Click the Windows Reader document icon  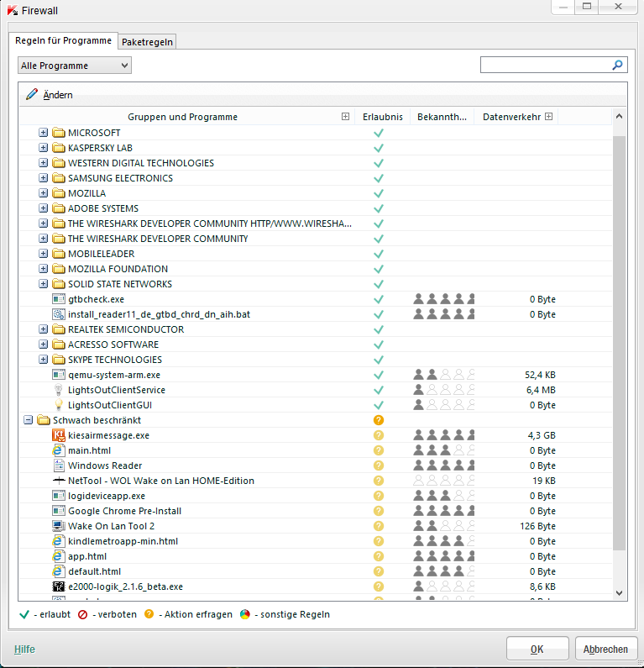coord(58,465)
